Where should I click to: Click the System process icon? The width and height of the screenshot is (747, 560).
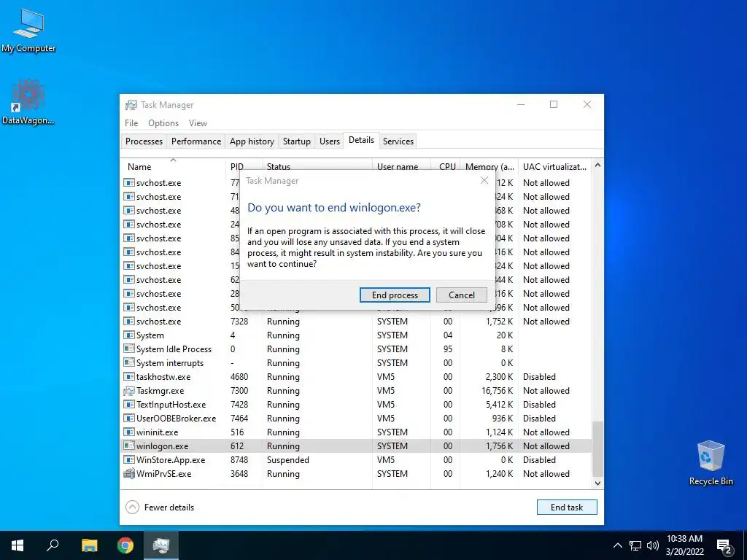pyautogui.click(x=128, y=335)
